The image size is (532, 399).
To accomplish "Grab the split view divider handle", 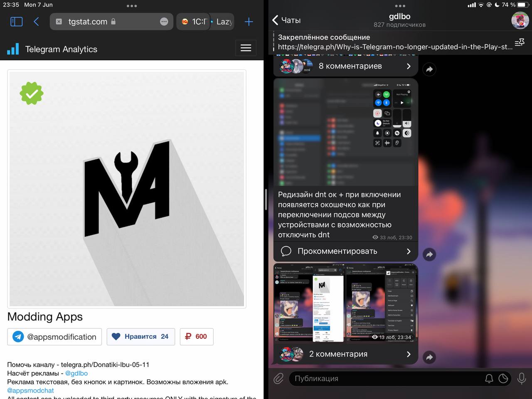I will pyautogui.click(x=266, y=199).
